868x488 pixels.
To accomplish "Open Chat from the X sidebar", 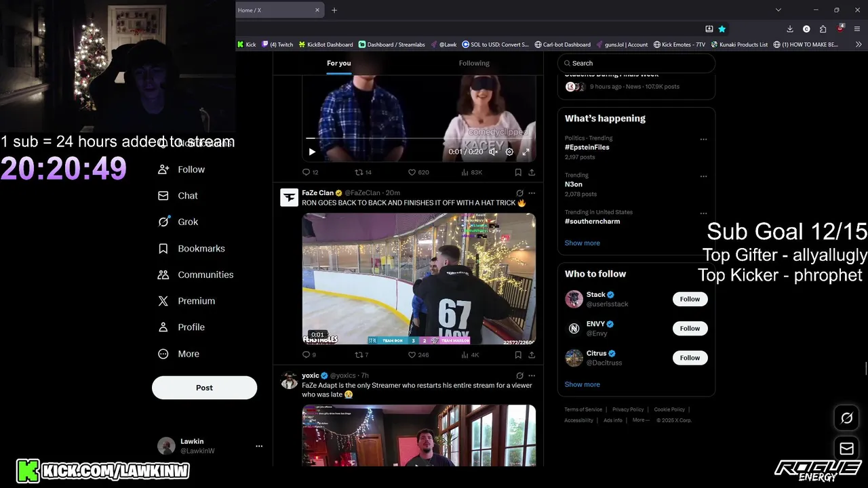I will [178, 196].
